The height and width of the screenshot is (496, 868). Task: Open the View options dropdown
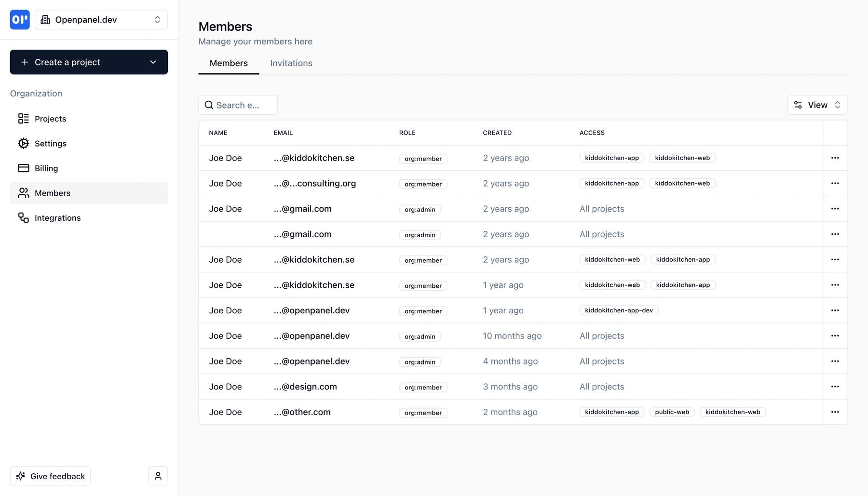(x=817, y=105)
